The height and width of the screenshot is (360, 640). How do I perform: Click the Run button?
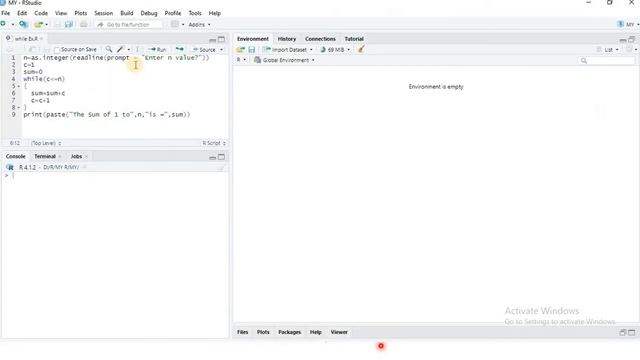click(158, 49)
